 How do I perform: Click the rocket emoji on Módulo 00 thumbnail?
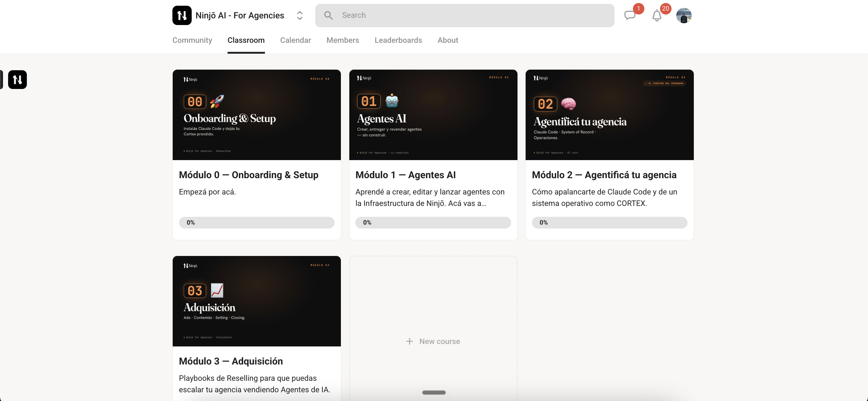(x=217, y=101)
